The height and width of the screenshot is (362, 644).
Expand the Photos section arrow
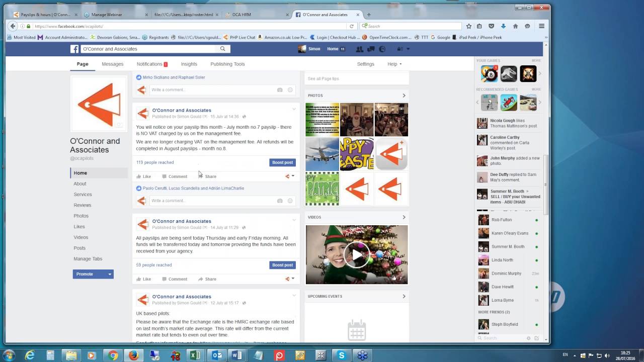pyautogui.click(x=404, y=96)
